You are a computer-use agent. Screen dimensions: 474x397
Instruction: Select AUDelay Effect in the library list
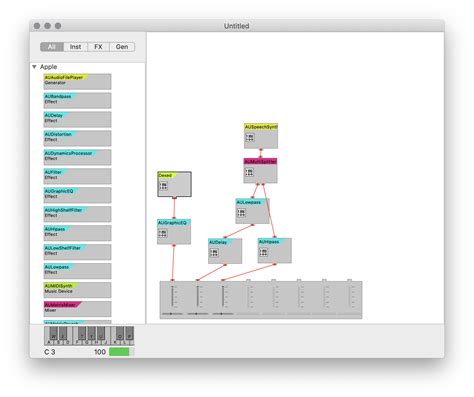coord(77,119)
